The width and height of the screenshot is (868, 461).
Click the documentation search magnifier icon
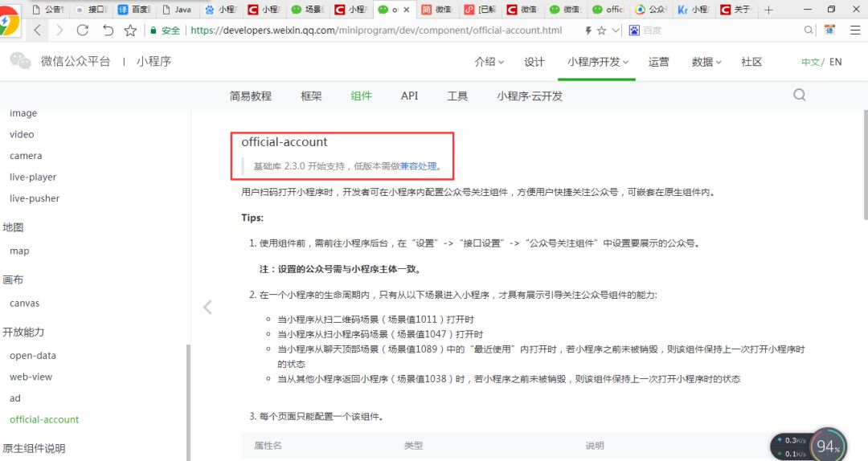pos(800,96)
